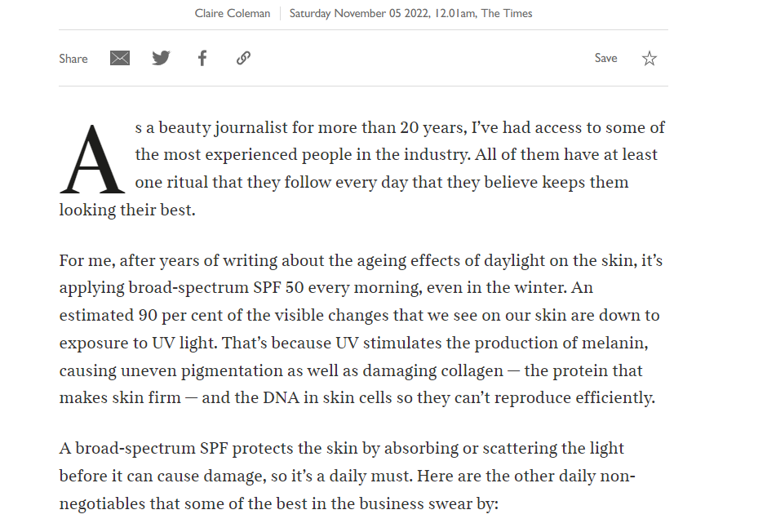Click the Save label next to the star
The height and width of the screenshot is (532, 776).
point(605,58)
